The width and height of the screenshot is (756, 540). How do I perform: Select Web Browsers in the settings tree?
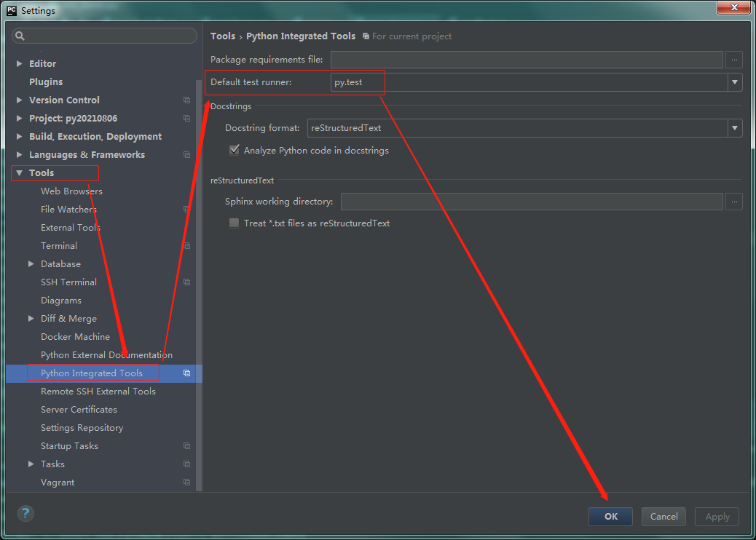point(71,191)
